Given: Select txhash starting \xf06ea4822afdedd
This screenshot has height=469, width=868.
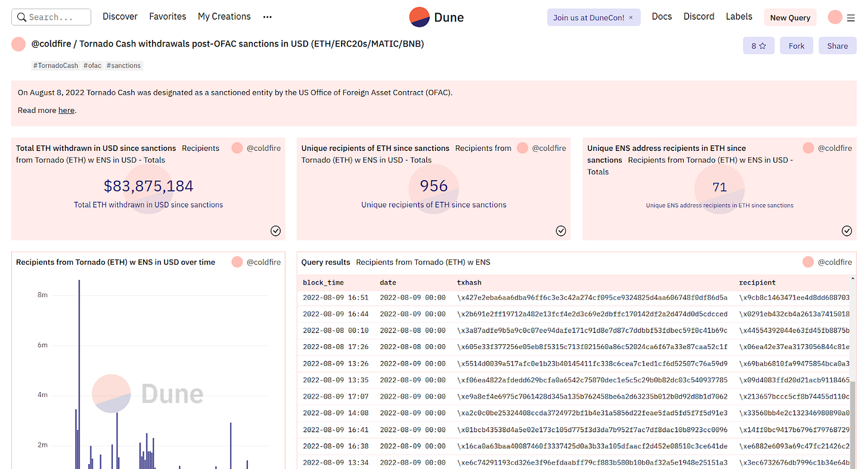Looking at the screenshot, I should coord(593,379).
